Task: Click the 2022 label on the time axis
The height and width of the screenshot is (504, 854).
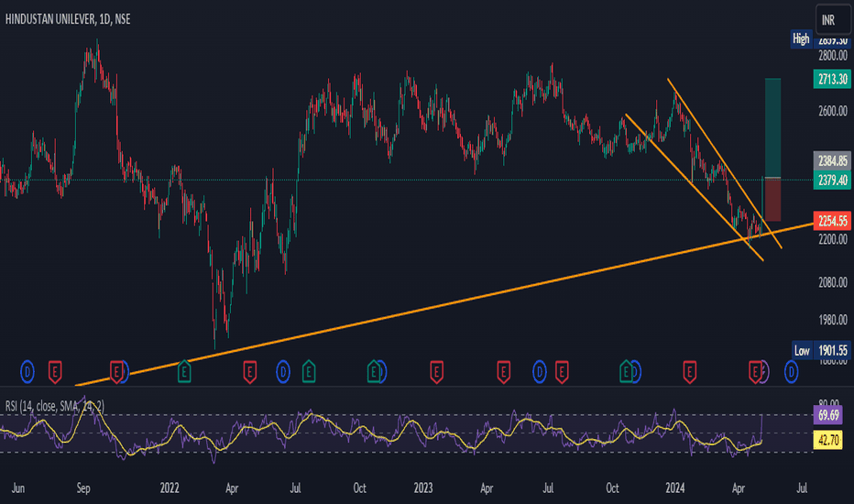Action: (x=170, y=488)
